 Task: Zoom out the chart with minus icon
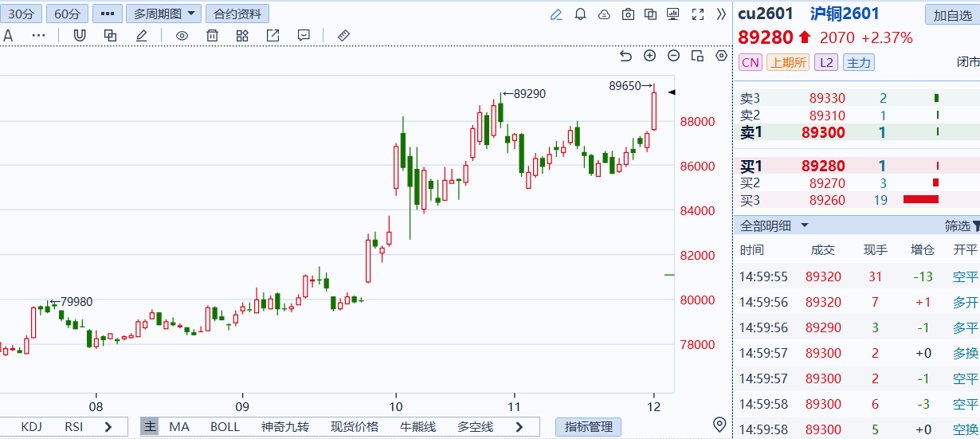point(673,56)
